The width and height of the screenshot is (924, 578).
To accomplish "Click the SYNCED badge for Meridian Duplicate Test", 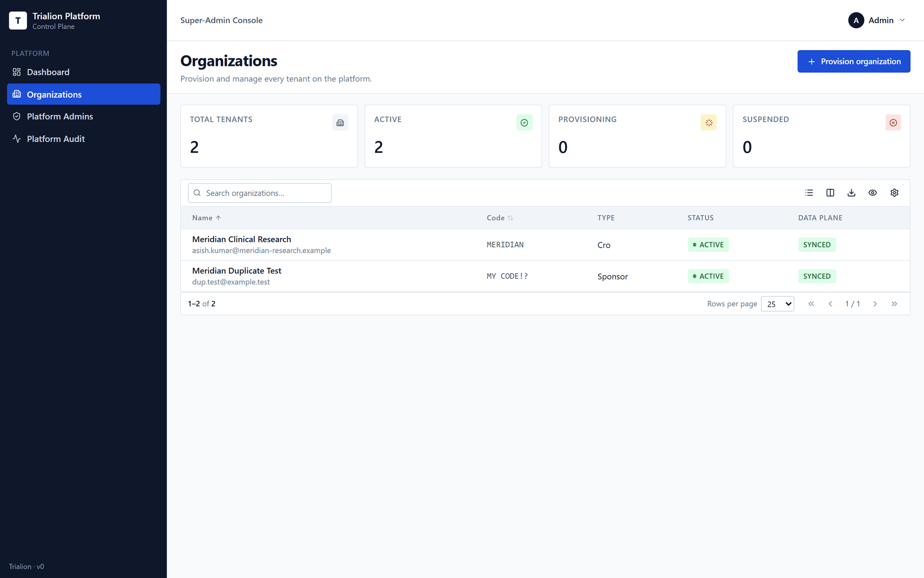I will click(817, 276).
